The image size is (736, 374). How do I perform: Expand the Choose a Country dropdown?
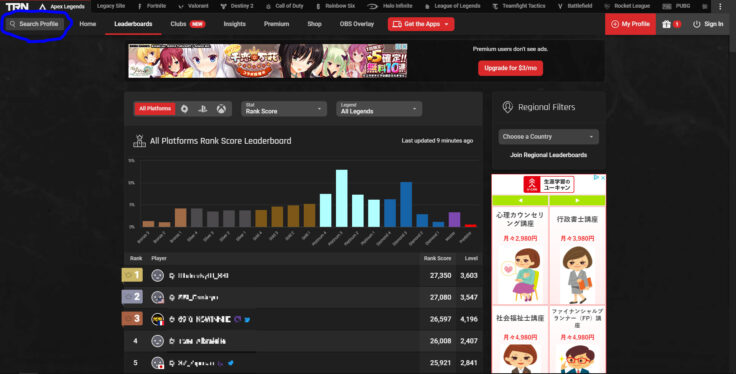(548, 137)
